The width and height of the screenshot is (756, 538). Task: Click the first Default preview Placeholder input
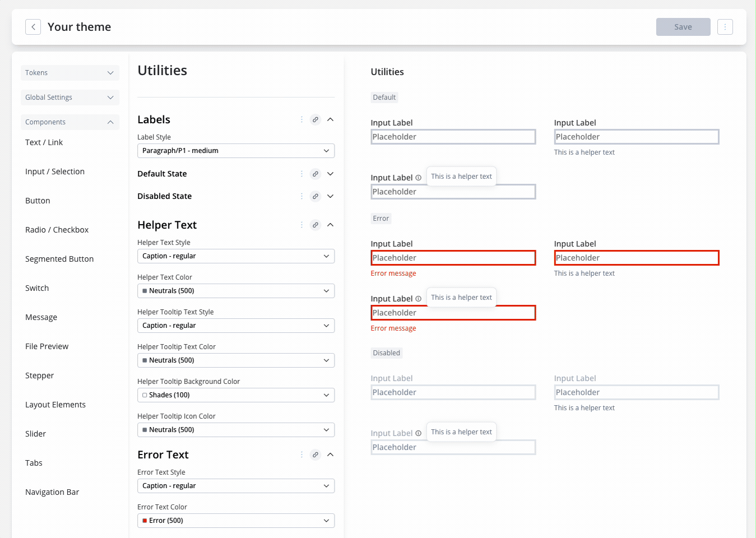point(453,137)
